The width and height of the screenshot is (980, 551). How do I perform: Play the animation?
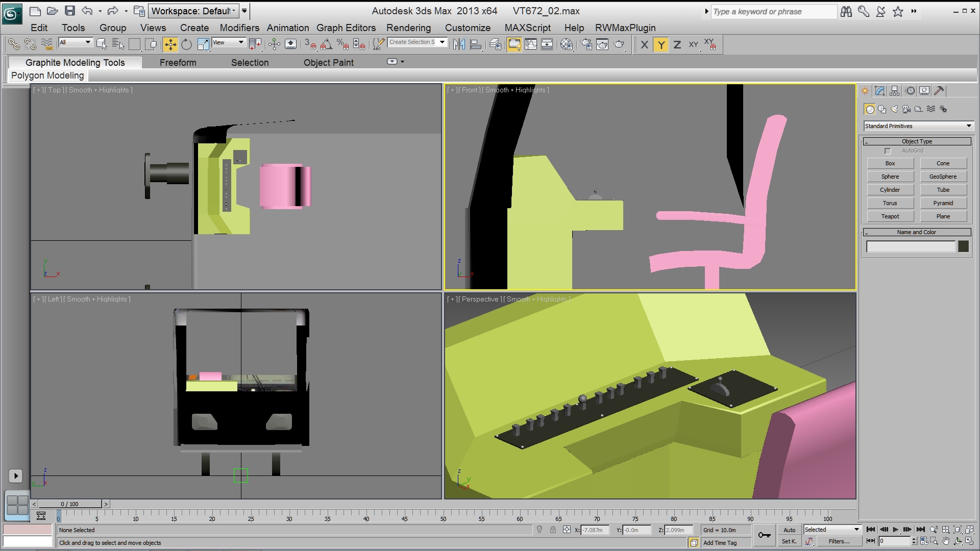pyautogui.click(x=895, y=530)
